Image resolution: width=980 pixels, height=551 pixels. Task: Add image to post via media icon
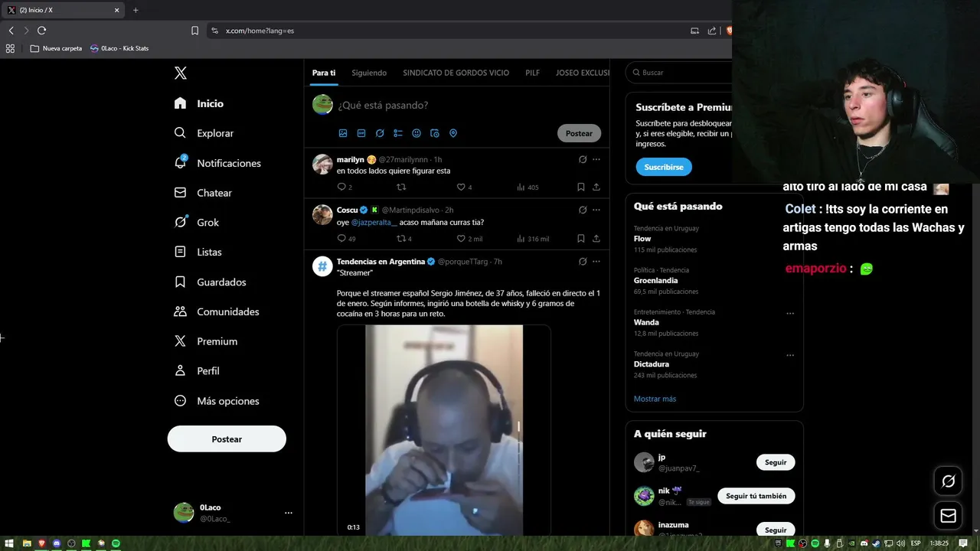[343, 133]
